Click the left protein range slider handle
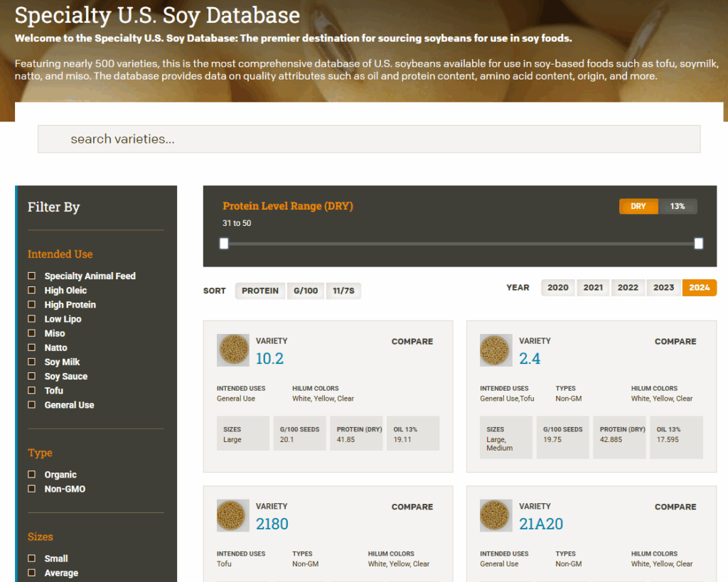The height and width of the screenshot is (582, 728). (x=224, y=244)
